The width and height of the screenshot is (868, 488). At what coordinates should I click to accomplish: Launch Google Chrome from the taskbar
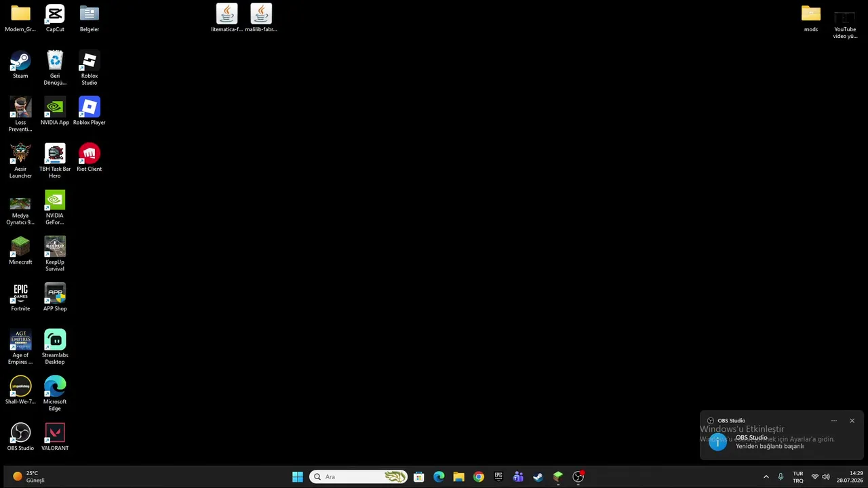[479, 476]
